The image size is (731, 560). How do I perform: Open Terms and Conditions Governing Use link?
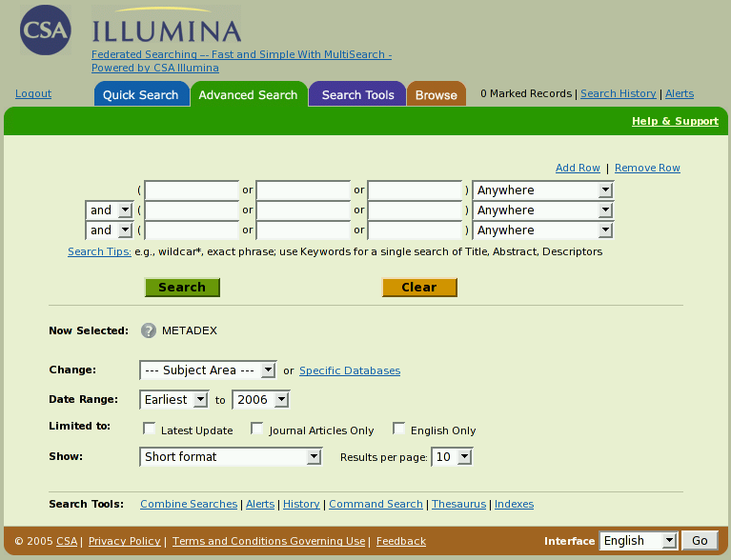269,541
